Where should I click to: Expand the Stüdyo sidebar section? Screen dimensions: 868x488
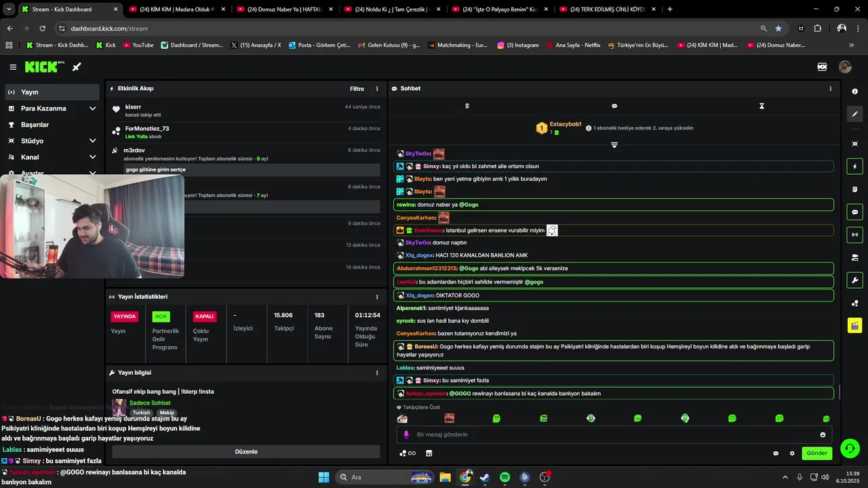52,141
